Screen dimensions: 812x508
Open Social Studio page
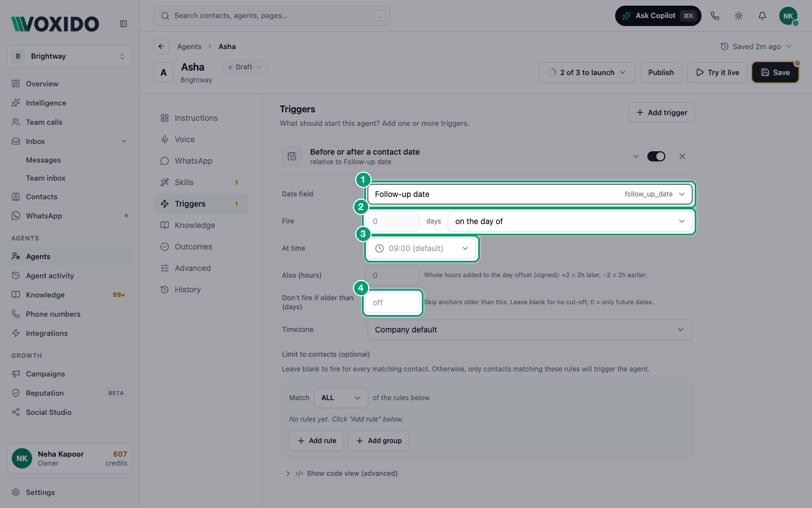pos(70,412)
